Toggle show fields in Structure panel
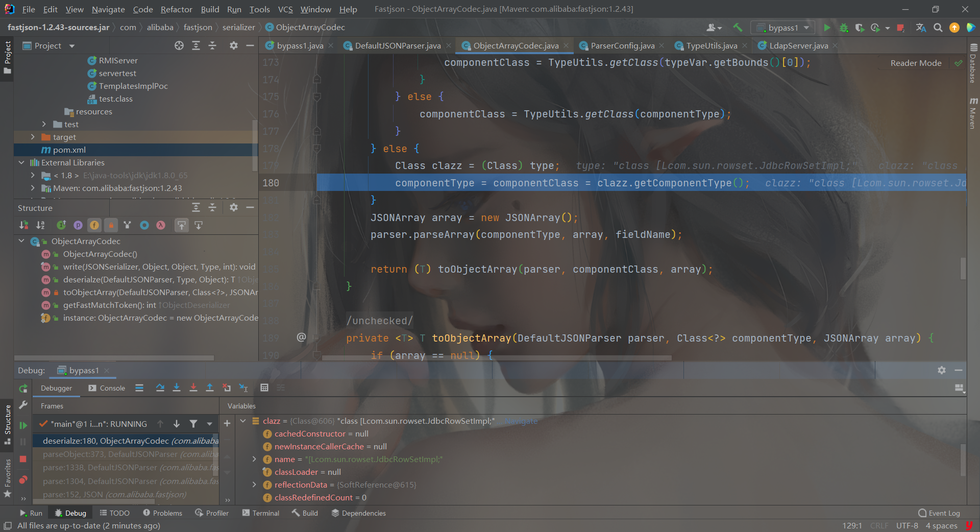Viewport: 980px width, 532px height. (94, 225)
